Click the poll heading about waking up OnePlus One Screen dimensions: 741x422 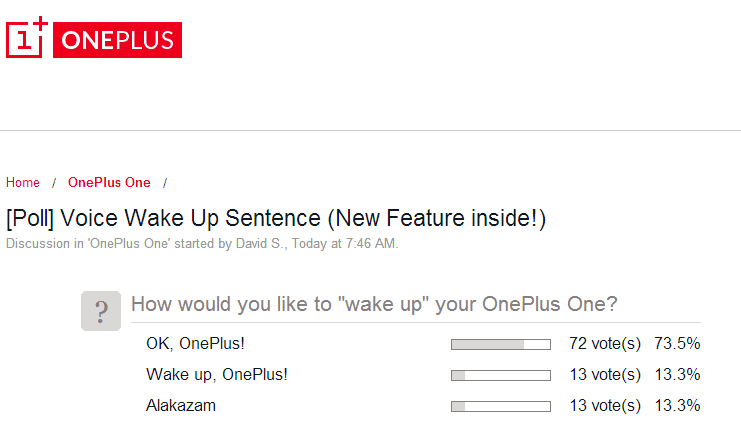point(374,304)
